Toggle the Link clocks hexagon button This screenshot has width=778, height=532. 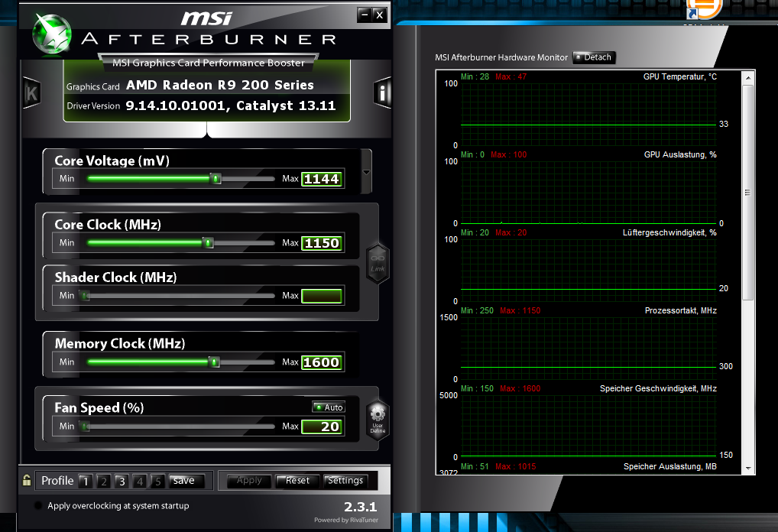coord(378,264)
